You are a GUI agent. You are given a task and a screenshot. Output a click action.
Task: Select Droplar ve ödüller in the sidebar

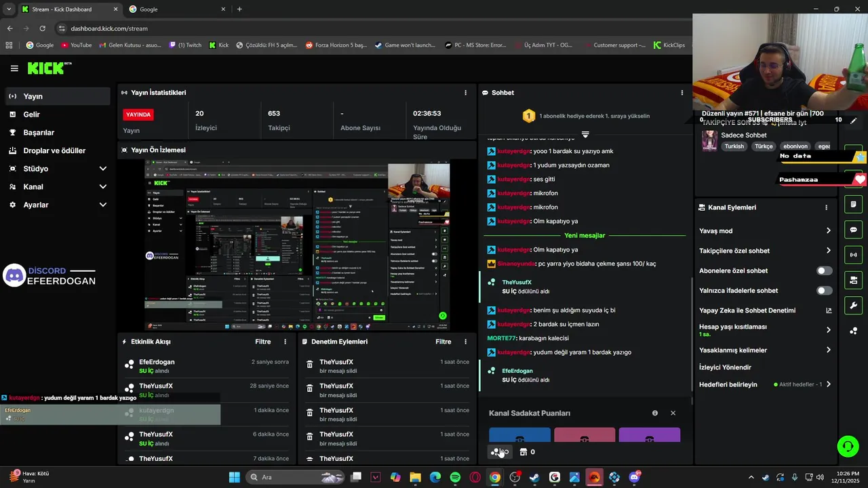pyautogui.click(x=57, y=150)
